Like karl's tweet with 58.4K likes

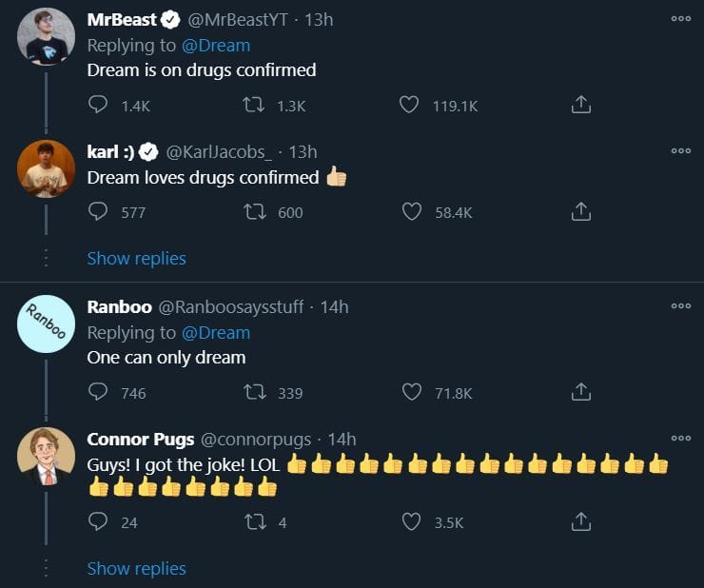pos(411,212)
